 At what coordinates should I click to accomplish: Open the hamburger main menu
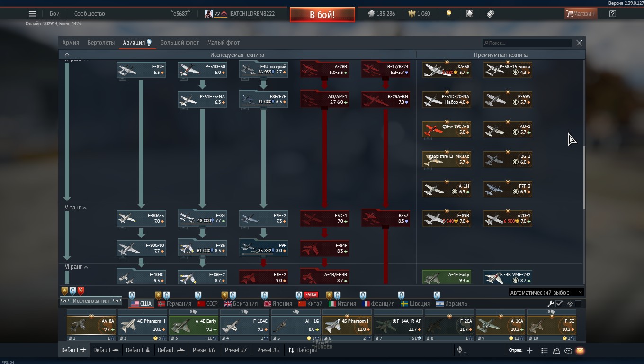point(32,14)
